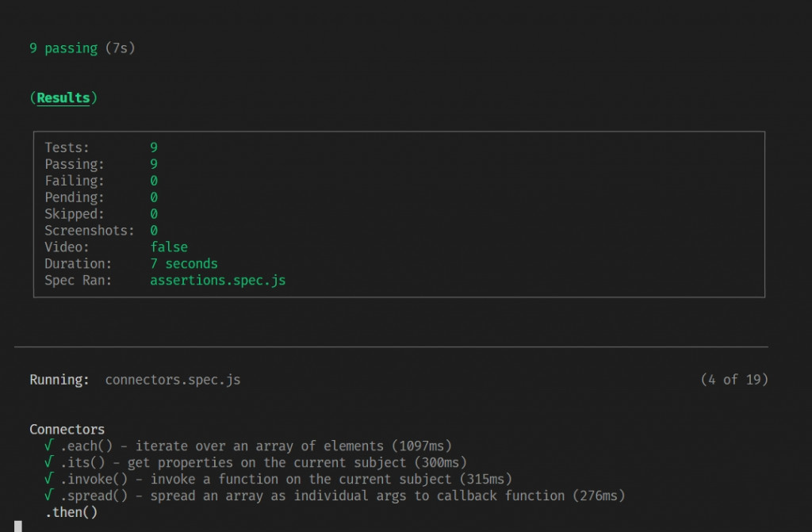
Task: Click the "(4 of 19)" spec counter
Action: 734,380
